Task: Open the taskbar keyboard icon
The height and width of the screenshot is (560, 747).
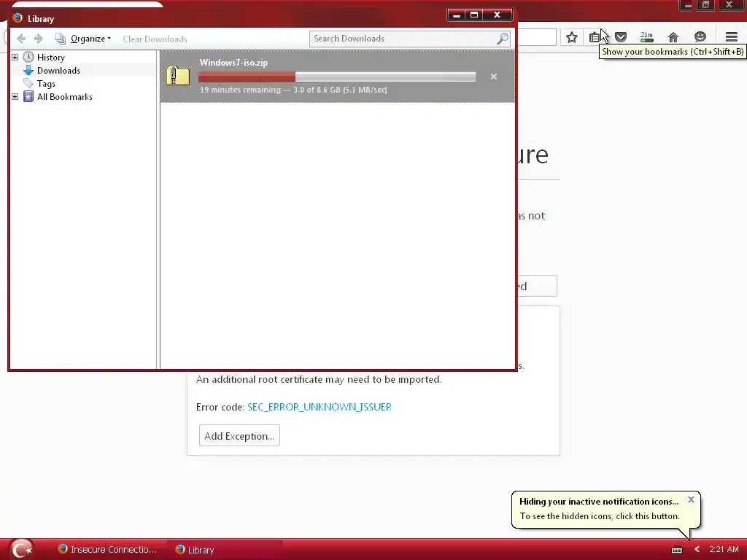Action: coord(676,550)
